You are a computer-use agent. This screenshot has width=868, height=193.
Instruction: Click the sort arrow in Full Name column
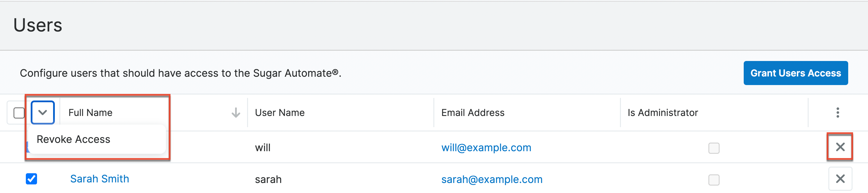[x=236, y=113]
